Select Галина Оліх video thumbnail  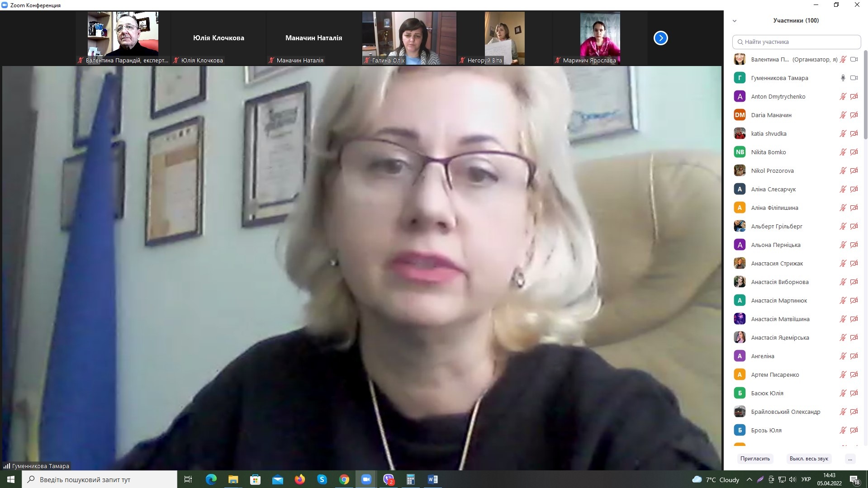409,38
